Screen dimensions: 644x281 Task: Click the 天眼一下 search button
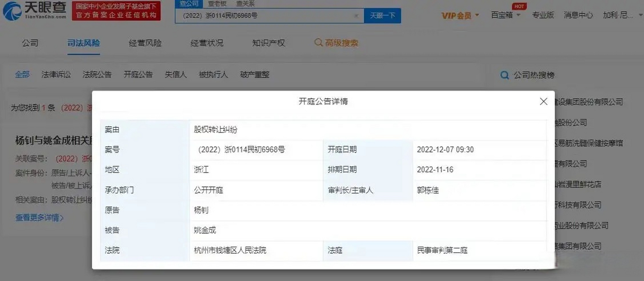tap(382, 16)
